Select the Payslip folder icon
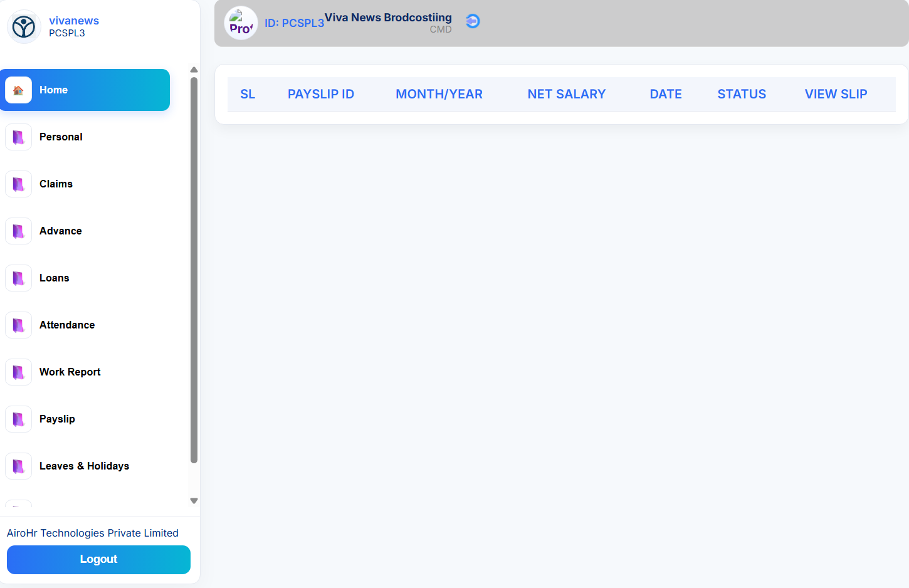This screenshot has width=909, height=588. (18, 419)
